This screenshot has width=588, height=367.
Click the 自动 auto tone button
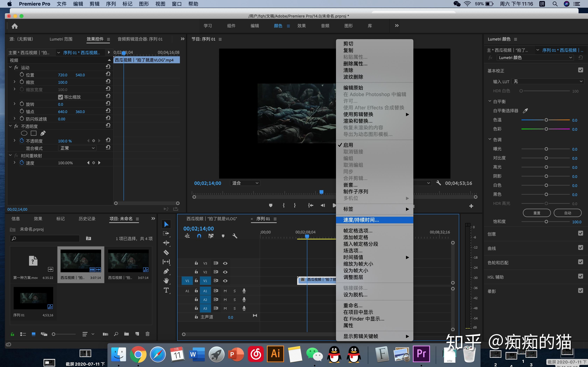pos(568,213)
